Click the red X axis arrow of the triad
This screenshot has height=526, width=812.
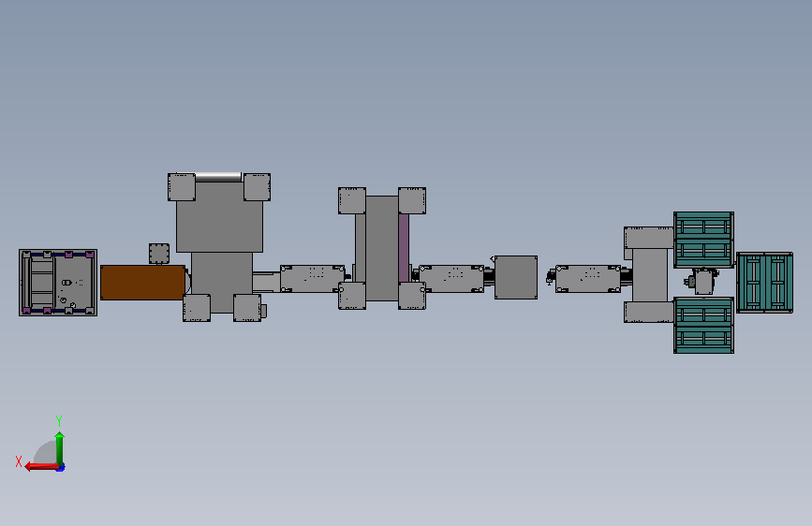(41, 466)
